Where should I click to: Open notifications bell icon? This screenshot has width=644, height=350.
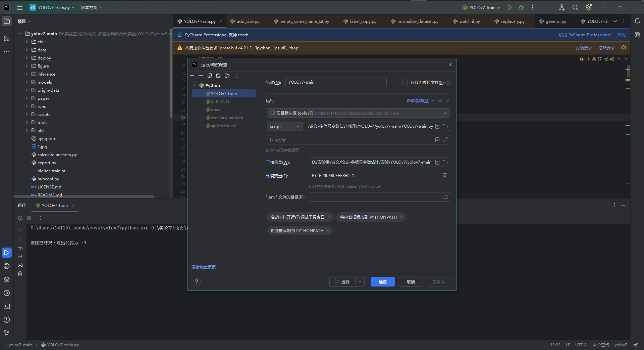pos(637,21)
